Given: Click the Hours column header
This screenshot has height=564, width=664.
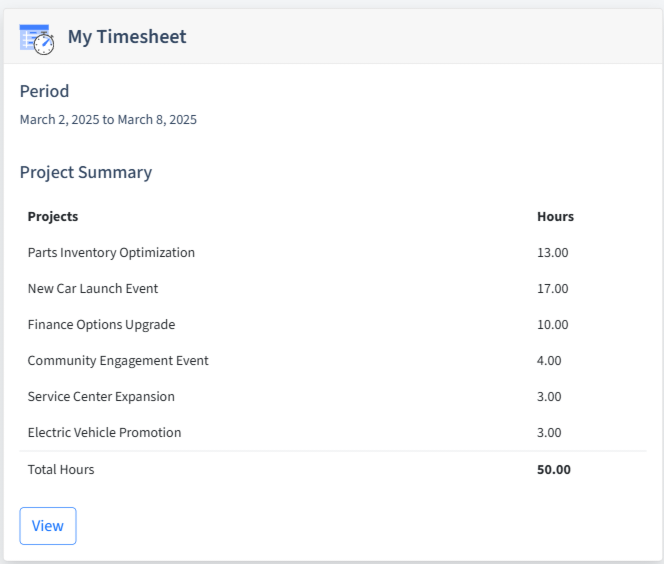Looking at the screenshot, I should click(x=555, y=216).
